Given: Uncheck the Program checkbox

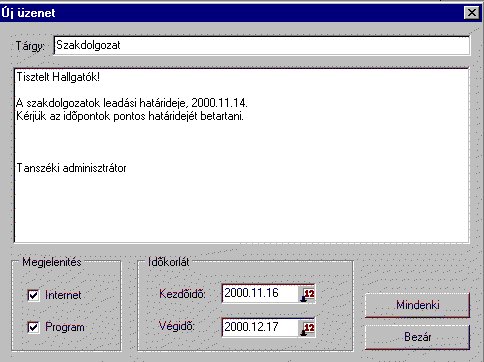Looking at the screenshot, I should [33, 327].
